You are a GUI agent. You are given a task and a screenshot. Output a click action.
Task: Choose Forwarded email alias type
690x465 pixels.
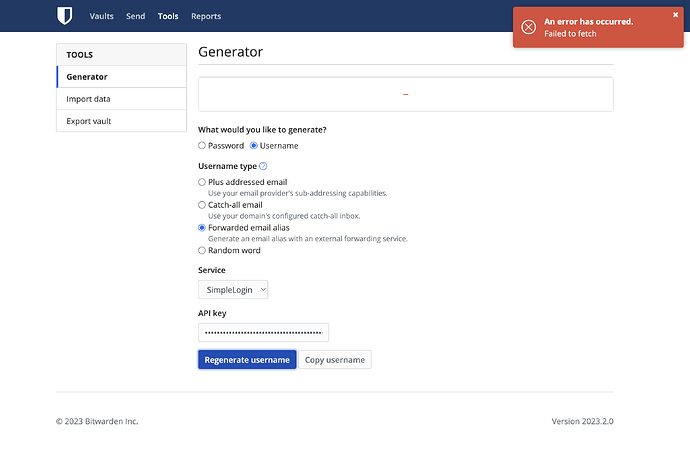click(202, 228)
